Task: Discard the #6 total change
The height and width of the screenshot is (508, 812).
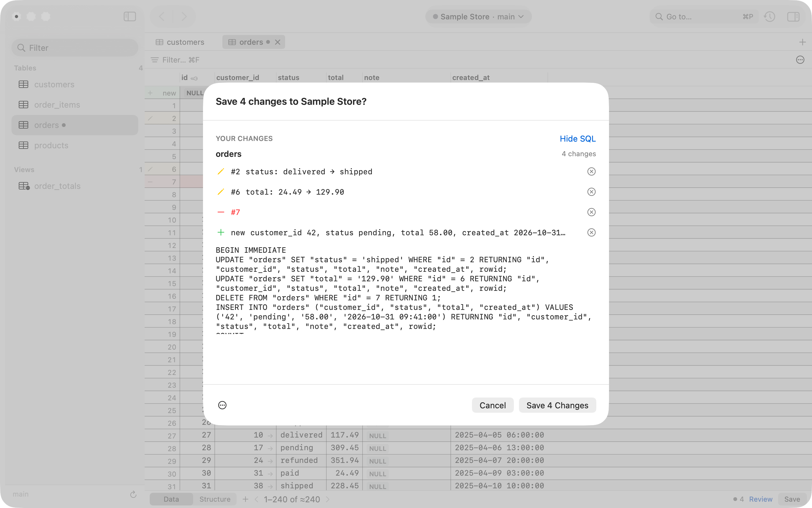Action: click(591, 192)
